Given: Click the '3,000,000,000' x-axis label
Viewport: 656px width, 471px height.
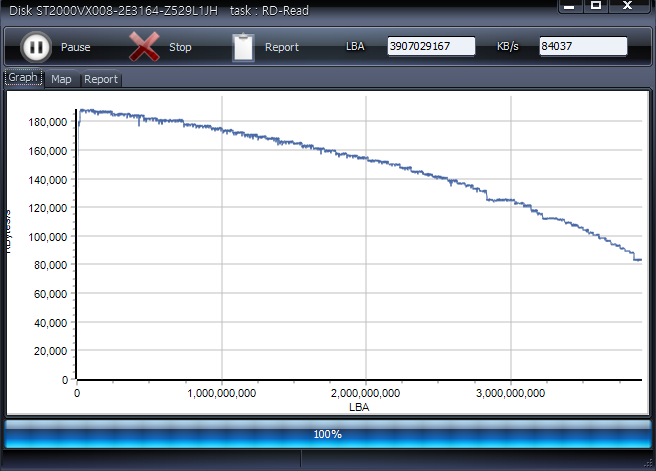Looking at the screenshot, I should (510, 393).
